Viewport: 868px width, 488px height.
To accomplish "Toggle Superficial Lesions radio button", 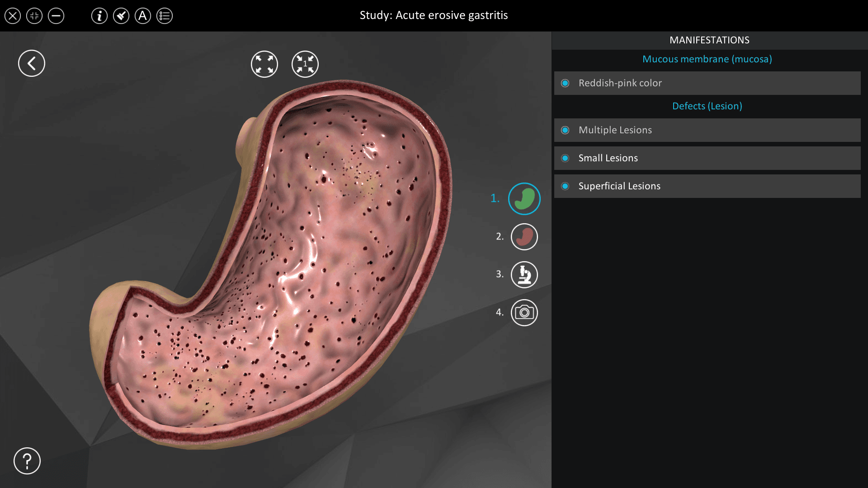I will click(565, 186).
